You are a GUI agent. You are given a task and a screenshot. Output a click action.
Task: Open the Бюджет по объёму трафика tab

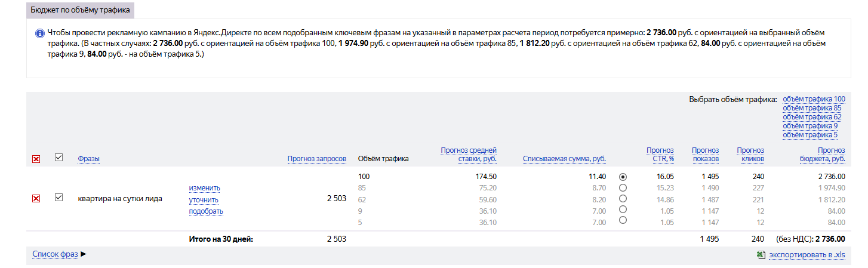pyautogui.click(x=80, y=10)
